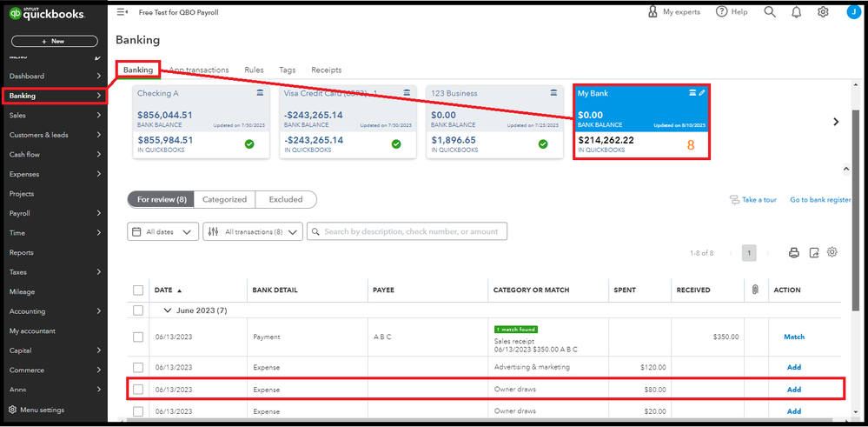
Task: Select the Payment A B C transaction checkbox
Action: click(138, 337)
